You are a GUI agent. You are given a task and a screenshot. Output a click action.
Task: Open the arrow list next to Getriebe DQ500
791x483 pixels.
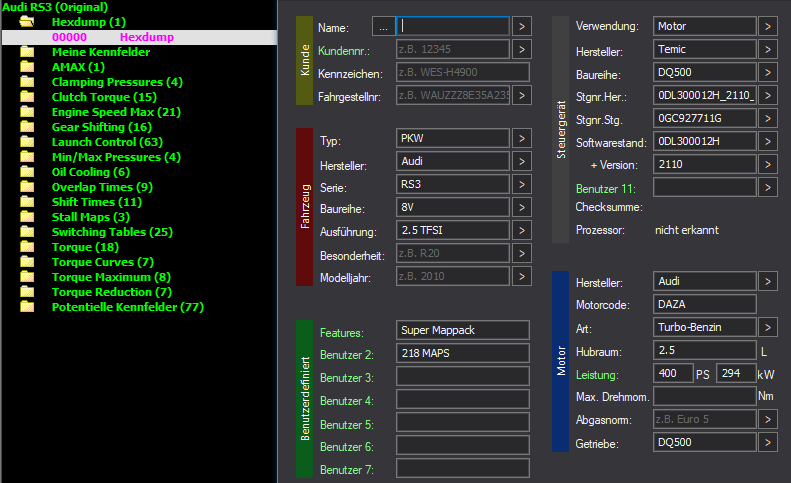pyautogui.click(x=767, y=443)
